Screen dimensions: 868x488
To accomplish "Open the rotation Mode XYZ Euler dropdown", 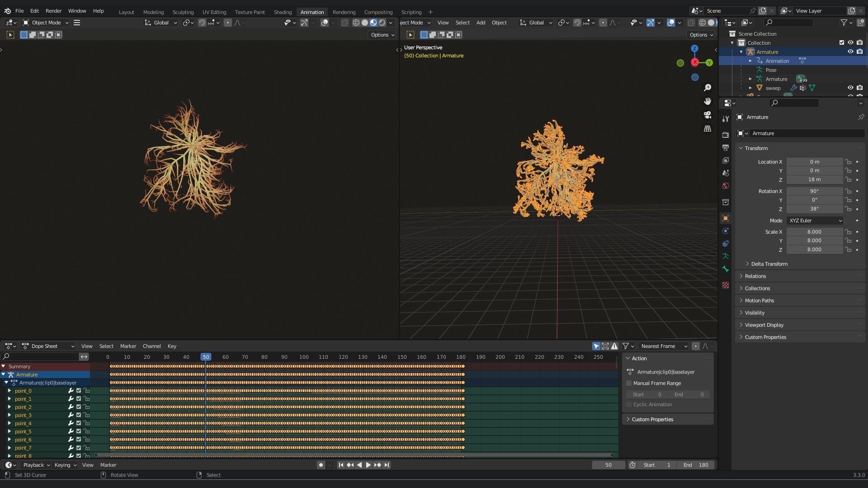I will pyautogui.click(x=815, y=221).
